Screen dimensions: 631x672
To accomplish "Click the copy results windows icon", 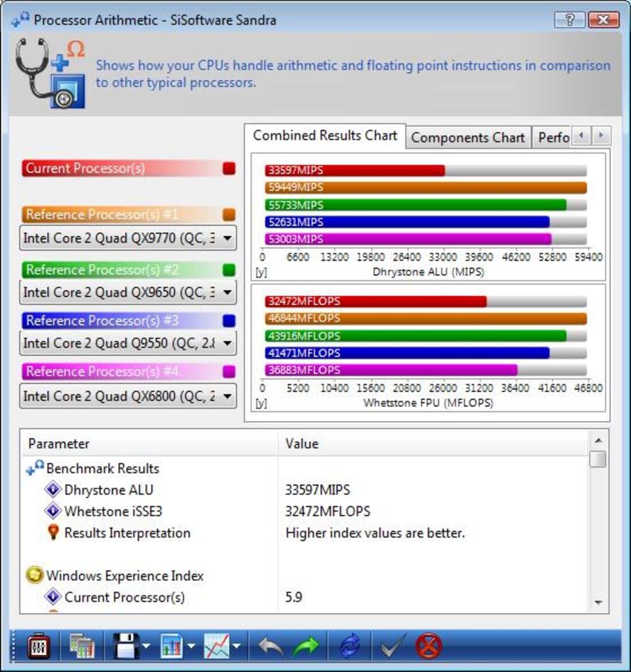I will (82, 646).
